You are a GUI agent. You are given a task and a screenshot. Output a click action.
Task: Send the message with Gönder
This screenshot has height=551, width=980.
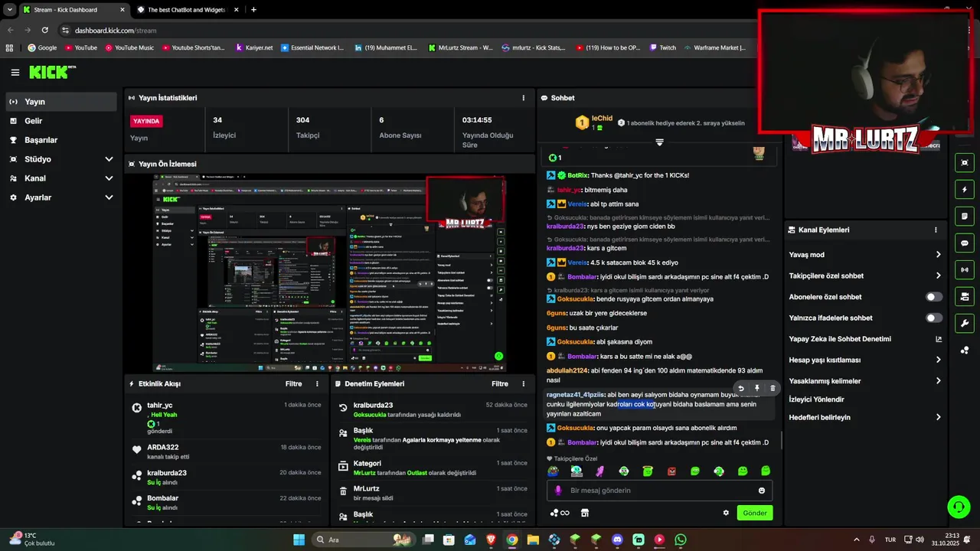coord(755,513)
